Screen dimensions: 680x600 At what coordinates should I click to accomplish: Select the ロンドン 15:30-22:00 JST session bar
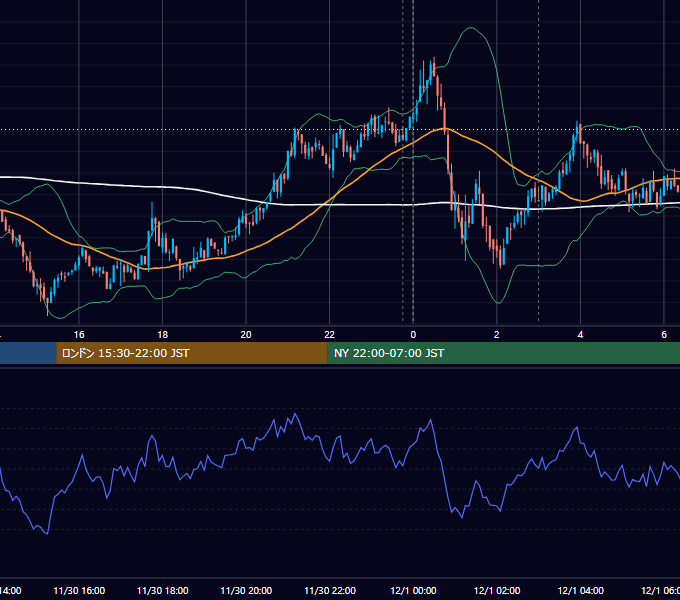point(192,353)
